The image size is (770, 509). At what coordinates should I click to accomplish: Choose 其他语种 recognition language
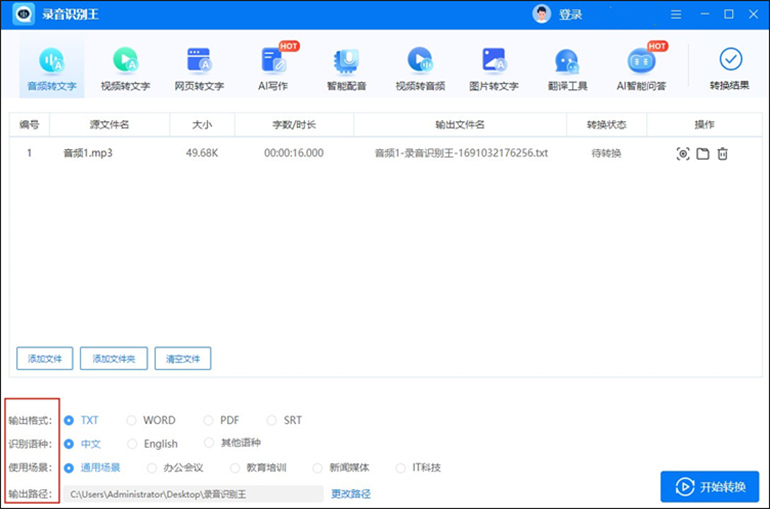pyautogui.click(x=232, y=443)
